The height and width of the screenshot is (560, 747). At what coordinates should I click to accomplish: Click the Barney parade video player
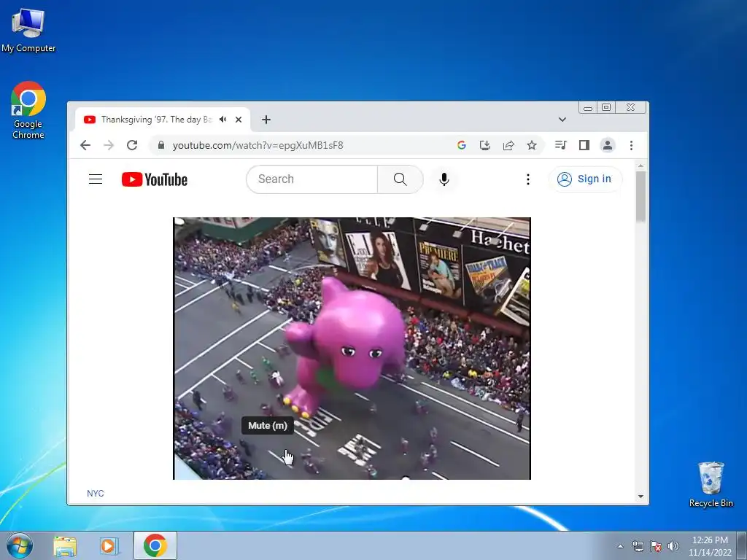tap(352, 349)
